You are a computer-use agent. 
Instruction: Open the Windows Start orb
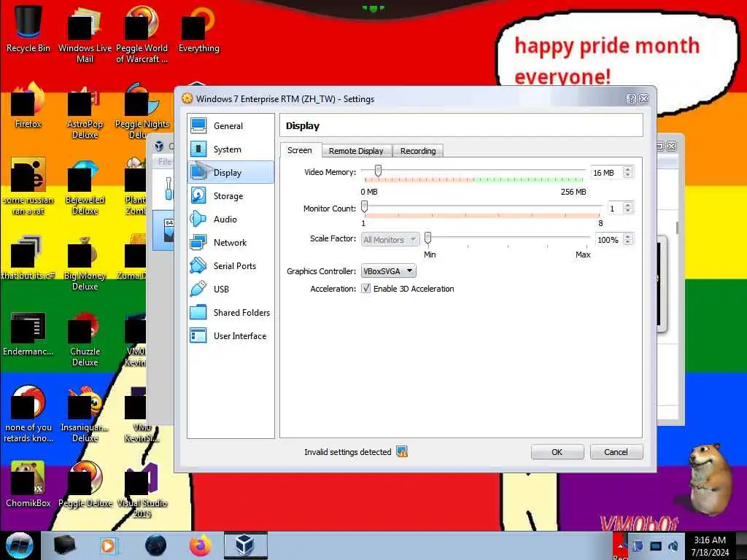click(20, 545)
